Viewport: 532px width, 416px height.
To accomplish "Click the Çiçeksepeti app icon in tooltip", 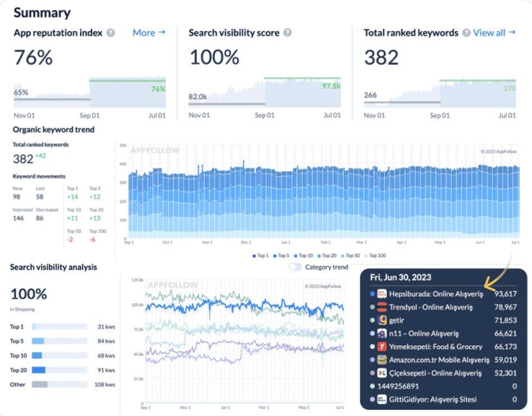I will tap(382, 373).
